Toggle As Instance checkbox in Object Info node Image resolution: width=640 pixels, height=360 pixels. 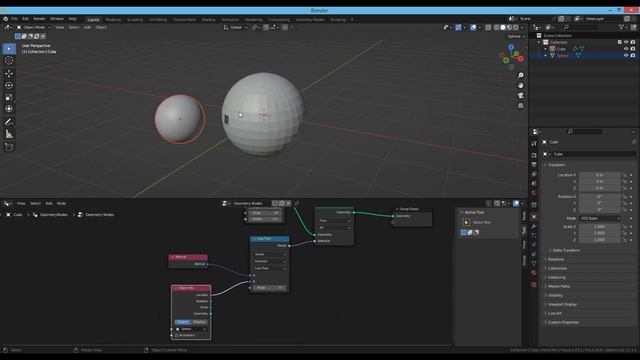point(177,336)
